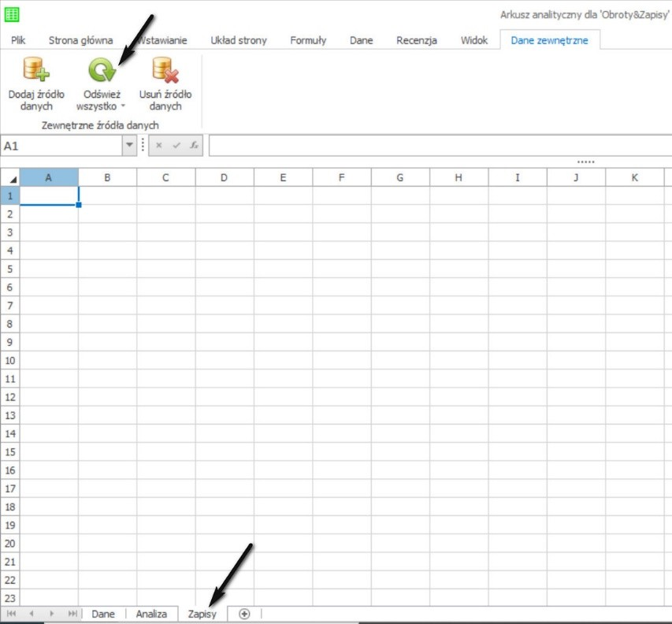Switch to Widok ribbon tab
The image size is (672, 624).
tap(474, 40)
